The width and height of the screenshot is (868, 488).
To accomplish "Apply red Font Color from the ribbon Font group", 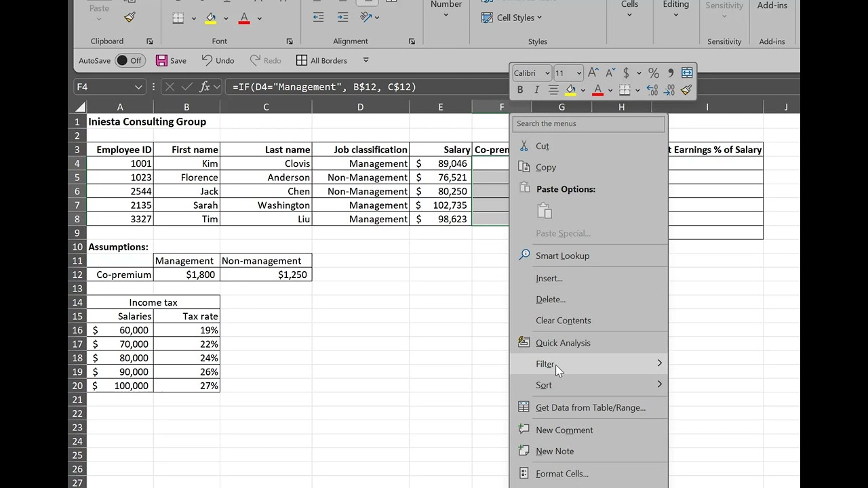I will pos(244,18).
